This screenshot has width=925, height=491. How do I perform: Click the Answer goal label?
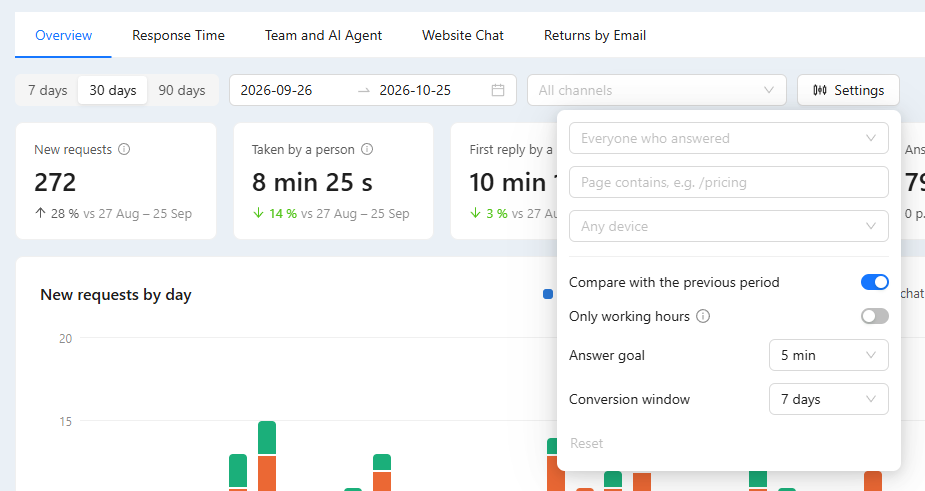[607, 355]
